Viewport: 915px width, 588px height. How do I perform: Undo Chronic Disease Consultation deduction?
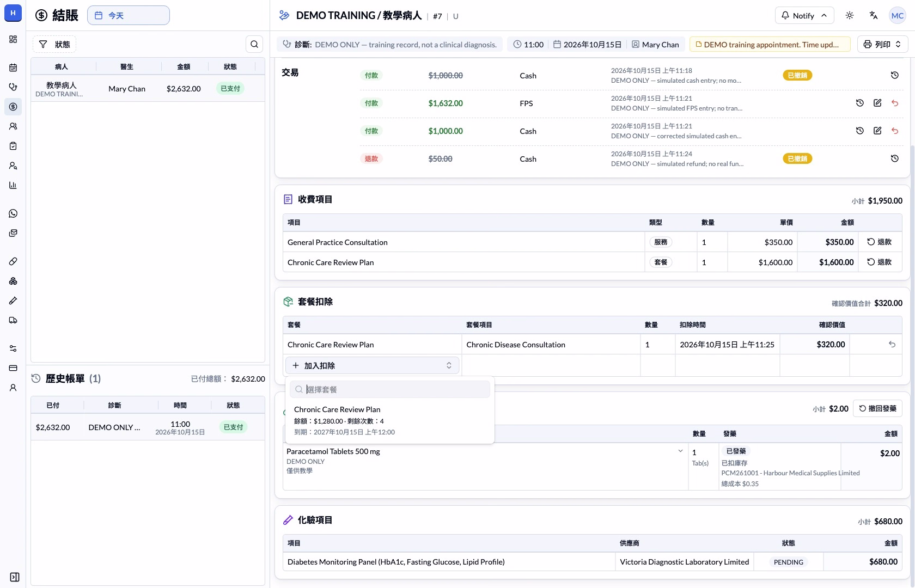coord(892,344)
